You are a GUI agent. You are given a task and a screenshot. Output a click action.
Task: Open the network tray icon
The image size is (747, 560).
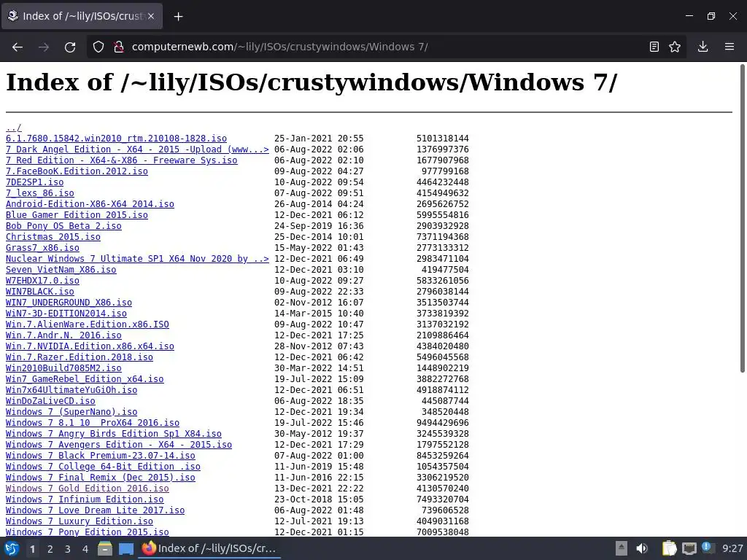689,549
